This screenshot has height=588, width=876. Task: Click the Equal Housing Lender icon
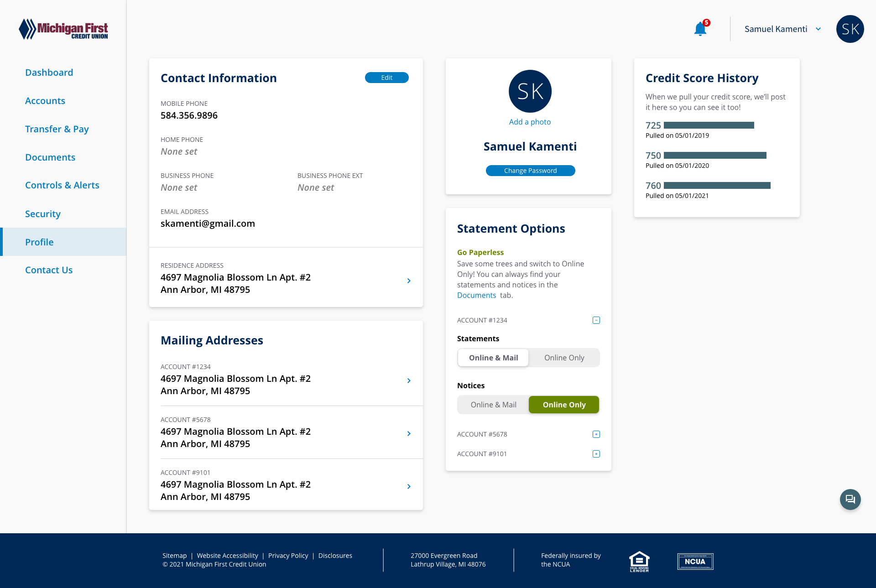click(x=639, y=561)
